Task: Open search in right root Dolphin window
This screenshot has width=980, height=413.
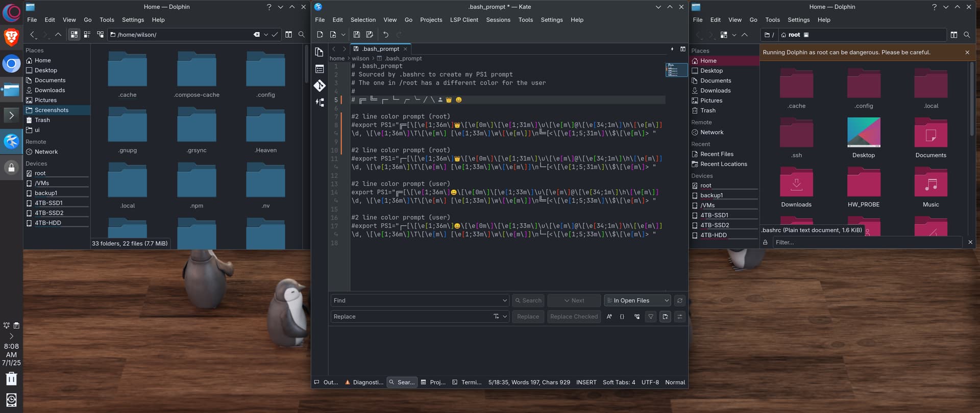Action: tap(967, 35)
